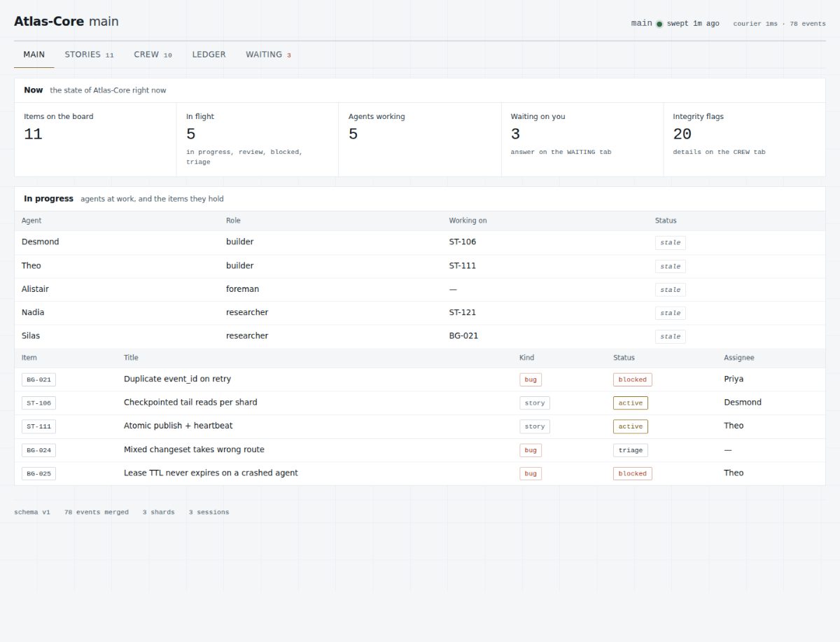Click the Integrity flags value 20

[x=682, y=134]
